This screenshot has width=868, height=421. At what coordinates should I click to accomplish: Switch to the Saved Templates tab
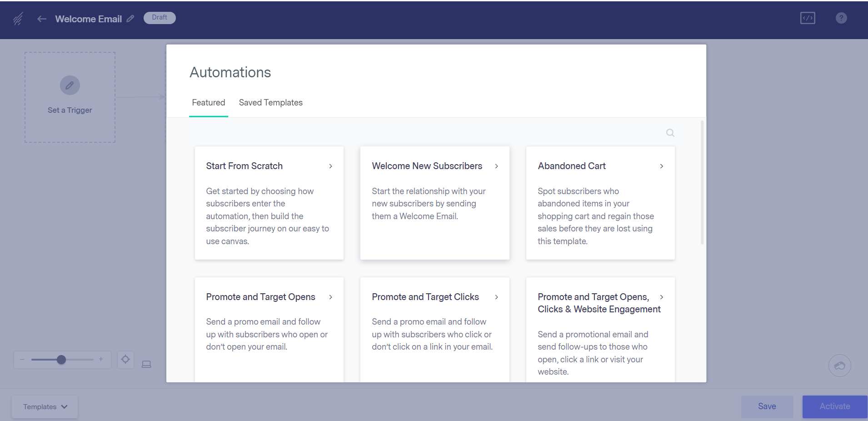click(x=270, y=103)
